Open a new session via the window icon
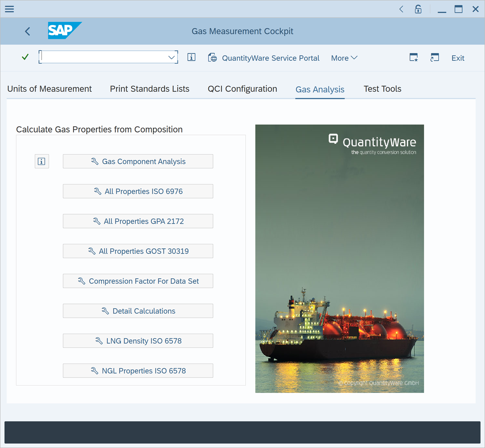The image size is (485, 448). coord(435,57)
